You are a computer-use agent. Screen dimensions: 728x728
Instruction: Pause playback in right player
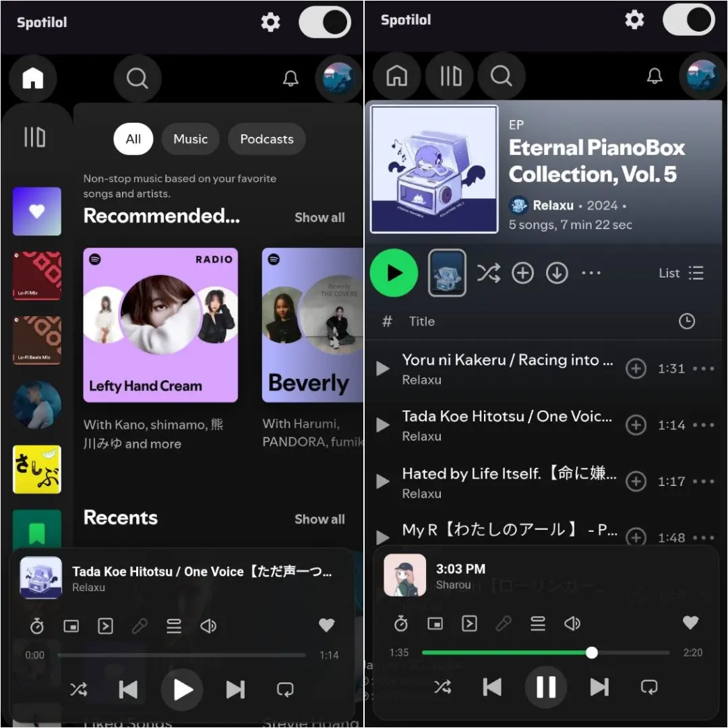click(x=546, y=687)
